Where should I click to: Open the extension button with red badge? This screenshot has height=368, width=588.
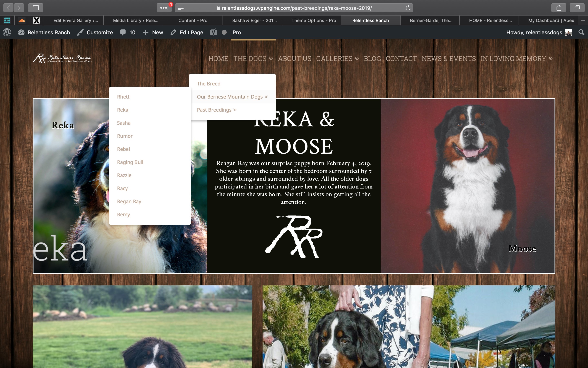[164, 8]
